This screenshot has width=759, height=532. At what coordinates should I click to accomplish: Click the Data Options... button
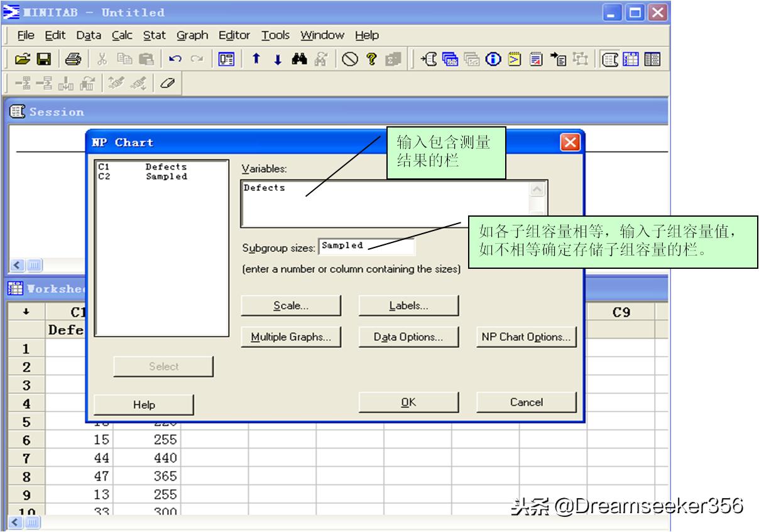[408, 337]
